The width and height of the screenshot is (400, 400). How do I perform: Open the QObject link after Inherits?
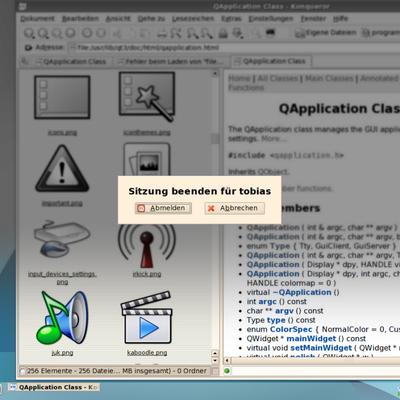[273, 172]
